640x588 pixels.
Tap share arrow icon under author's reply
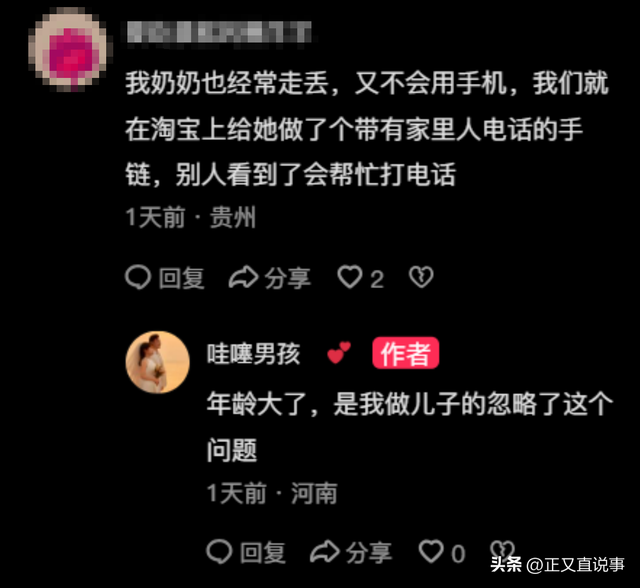tap(325, 552)
